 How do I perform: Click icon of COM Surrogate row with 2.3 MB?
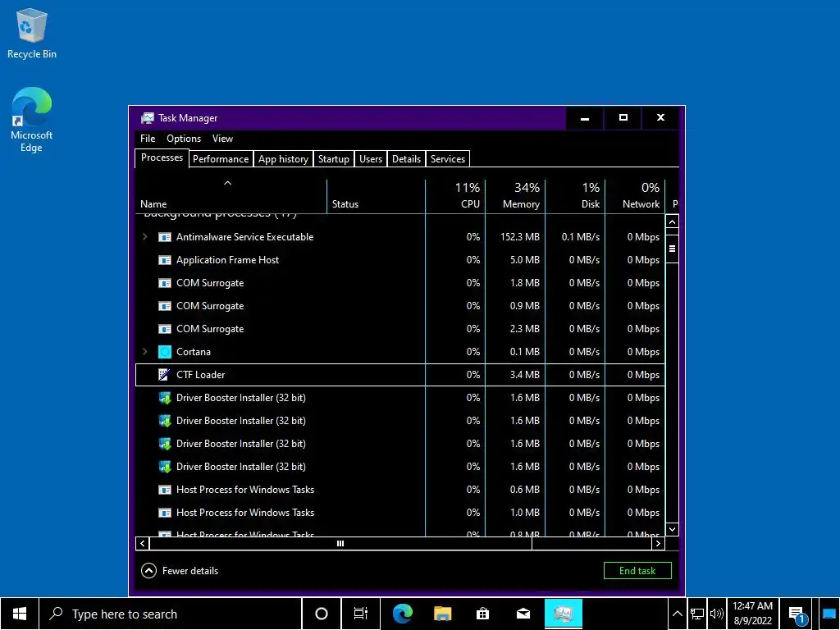(164, 329)
